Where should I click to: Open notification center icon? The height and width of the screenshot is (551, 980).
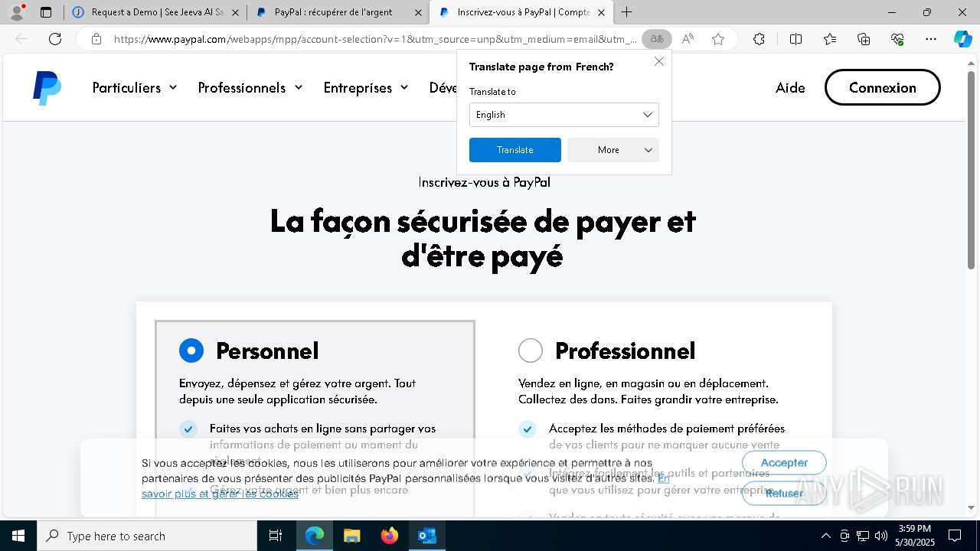click(955, 536)
